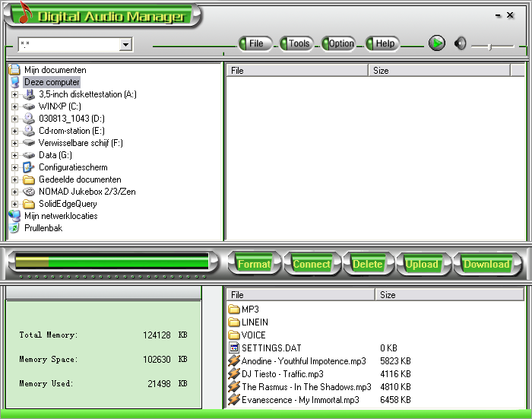Expand the Data (G:) drive node
Screen dimensions: 532x419
[14, 155]
